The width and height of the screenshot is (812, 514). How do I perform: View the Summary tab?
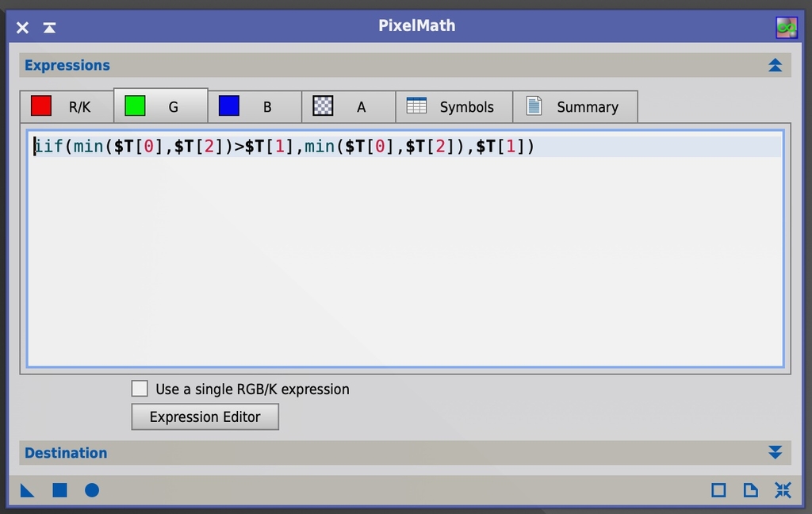[x=575, y=107]
